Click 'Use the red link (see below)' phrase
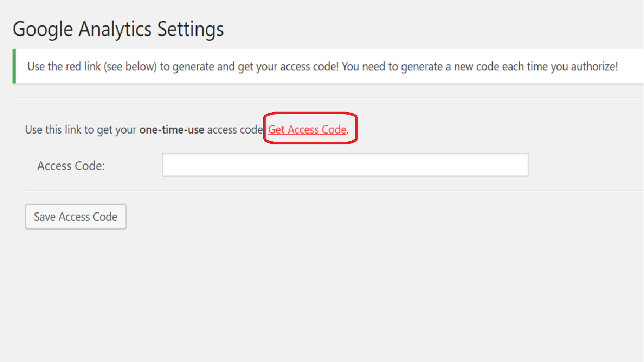Screen dimensions: 644x362 [92, 66]
